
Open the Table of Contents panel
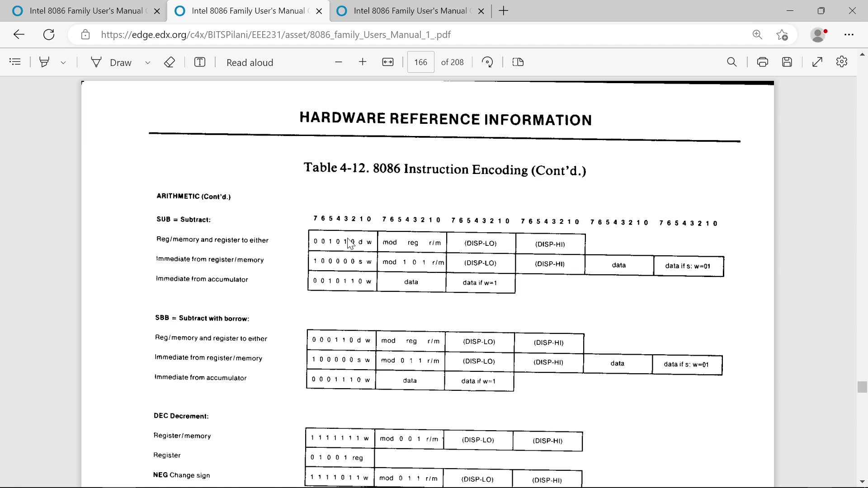click(x=15, y=62)
